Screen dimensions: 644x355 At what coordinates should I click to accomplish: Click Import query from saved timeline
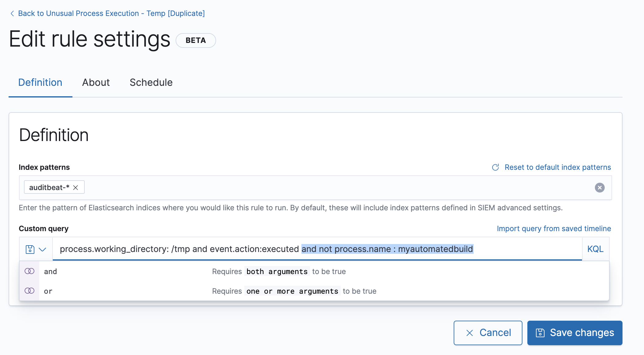554,229
